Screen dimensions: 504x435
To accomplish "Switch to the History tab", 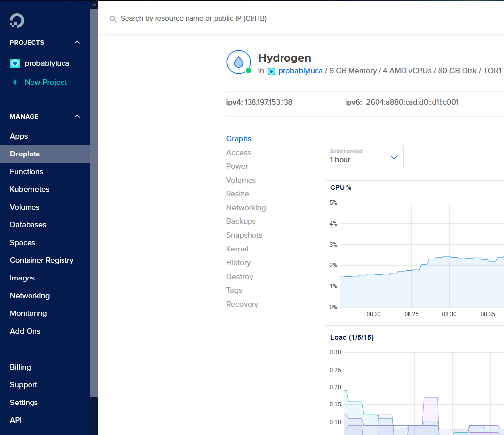I will (238, 263).
